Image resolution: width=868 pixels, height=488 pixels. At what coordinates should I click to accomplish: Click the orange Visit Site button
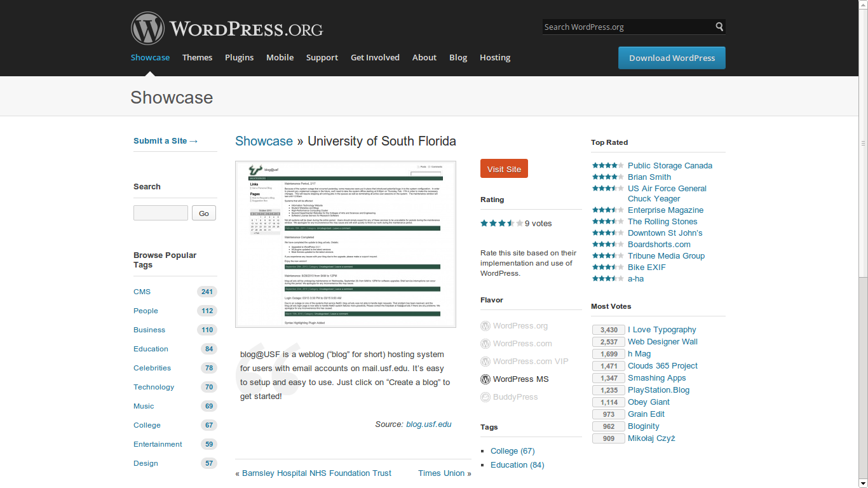click(x=504, y=169)
